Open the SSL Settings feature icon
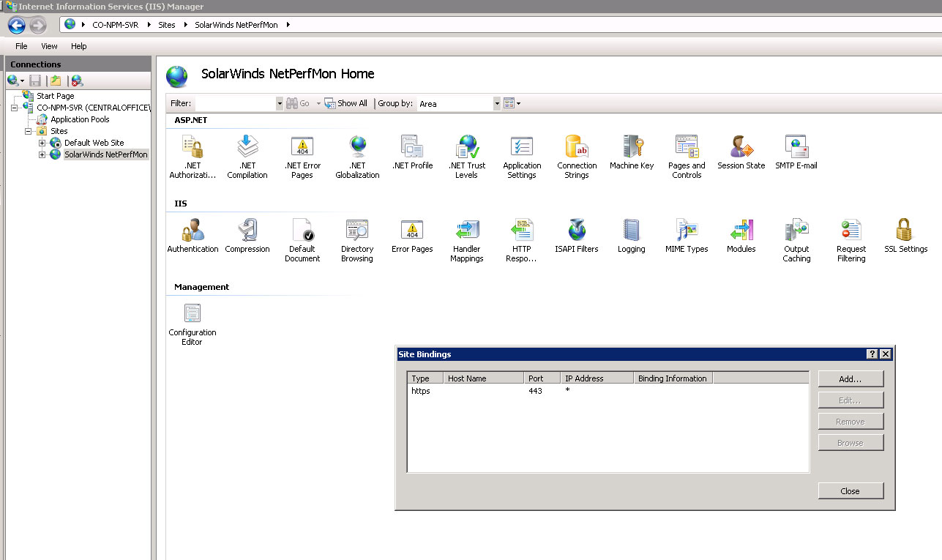Image resolution: width=942 pixels, height=560 pixels. (x=905, y=231)
